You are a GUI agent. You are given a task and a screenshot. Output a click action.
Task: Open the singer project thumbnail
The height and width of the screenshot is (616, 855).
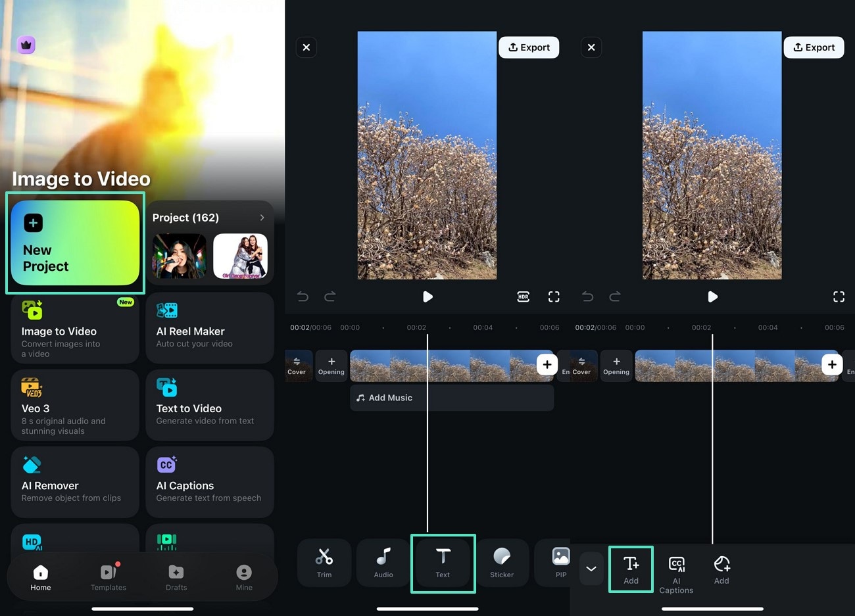pos(179,256)
